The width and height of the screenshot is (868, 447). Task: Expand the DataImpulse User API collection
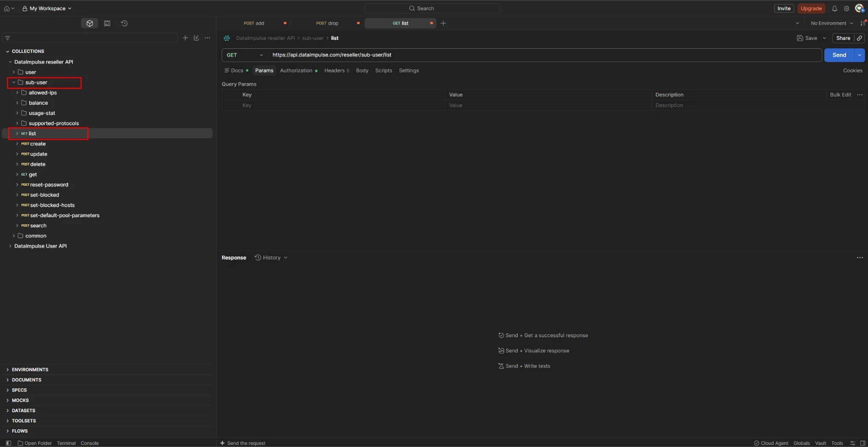[x=10, y=246]
